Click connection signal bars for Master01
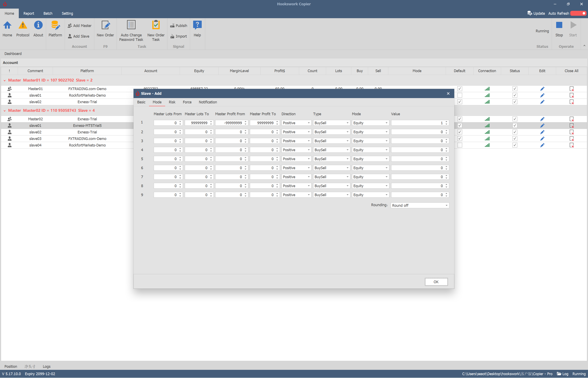 point(487,89)
